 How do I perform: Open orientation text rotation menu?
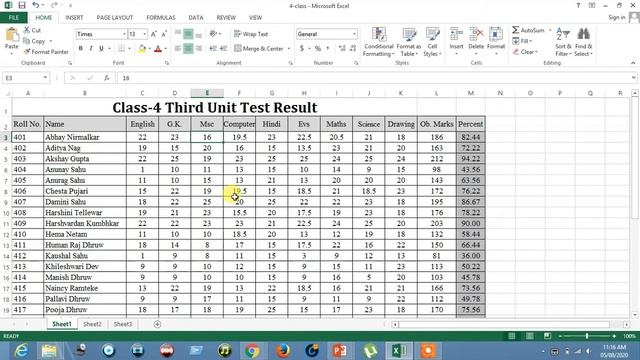coord(215,34)
